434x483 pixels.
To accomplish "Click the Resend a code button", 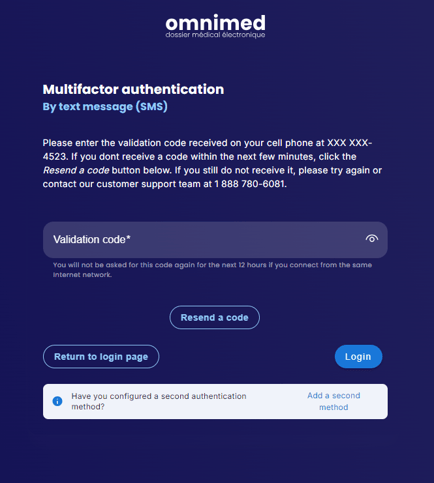I will [215, 317].
